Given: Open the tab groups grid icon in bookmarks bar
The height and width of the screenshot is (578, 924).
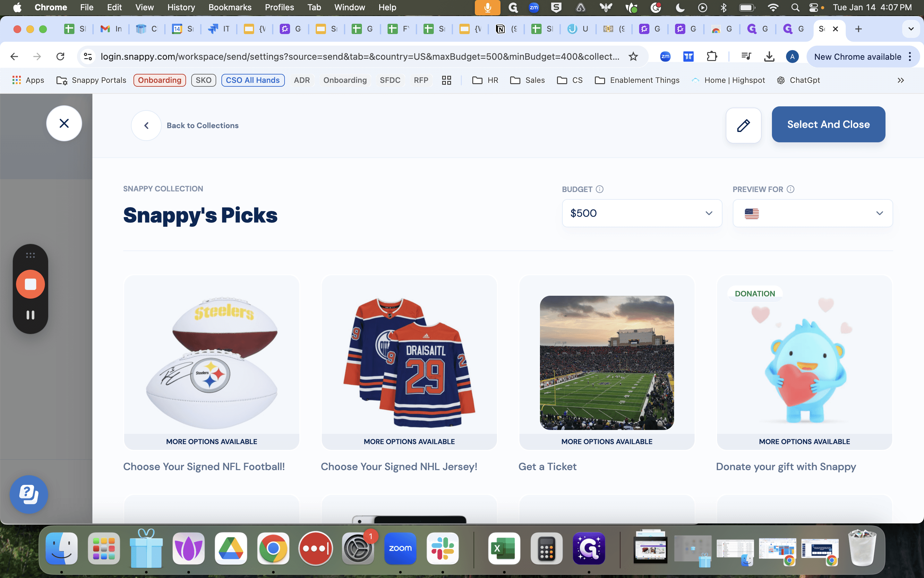Looking at the screenshot, I should [446, 80].
